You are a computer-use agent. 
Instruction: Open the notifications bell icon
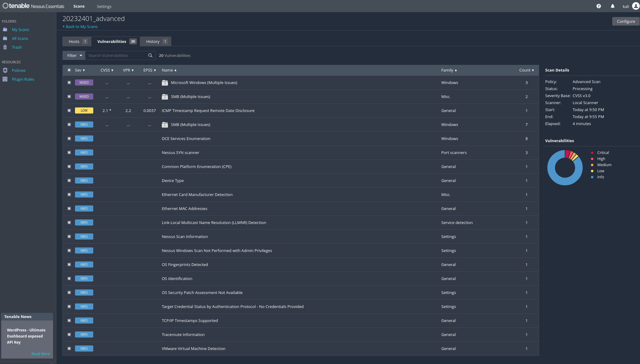click(613, 6)
